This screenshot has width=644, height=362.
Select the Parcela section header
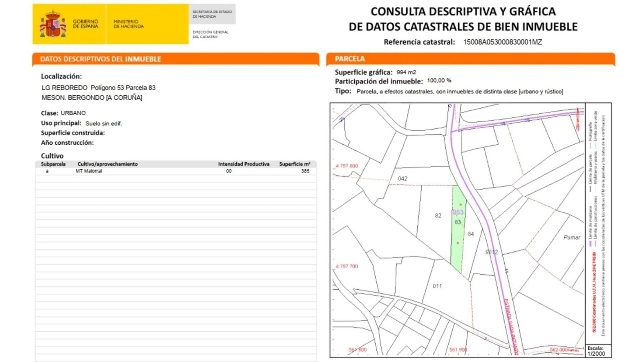pos(350,59)
